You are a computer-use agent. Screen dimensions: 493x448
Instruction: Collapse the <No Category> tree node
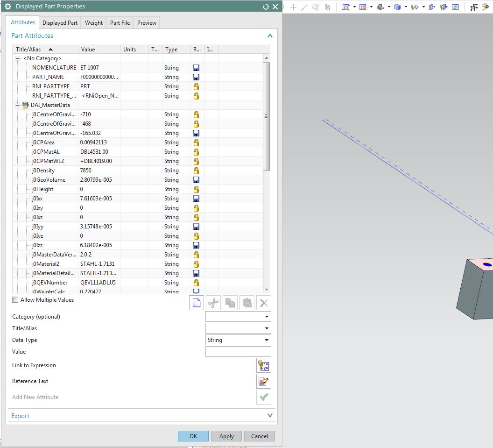coord(17,58)
